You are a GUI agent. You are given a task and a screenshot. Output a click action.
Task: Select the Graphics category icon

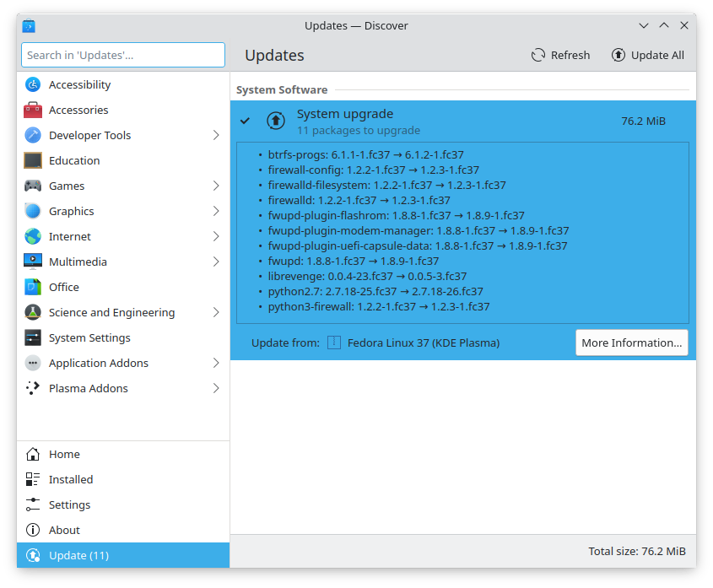tap(32, 211)
